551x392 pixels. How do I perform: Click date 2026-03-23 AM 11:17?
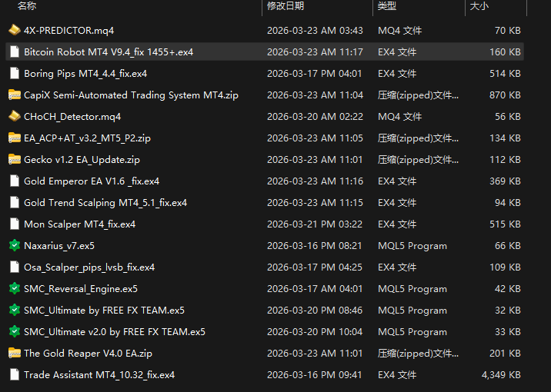315,52
